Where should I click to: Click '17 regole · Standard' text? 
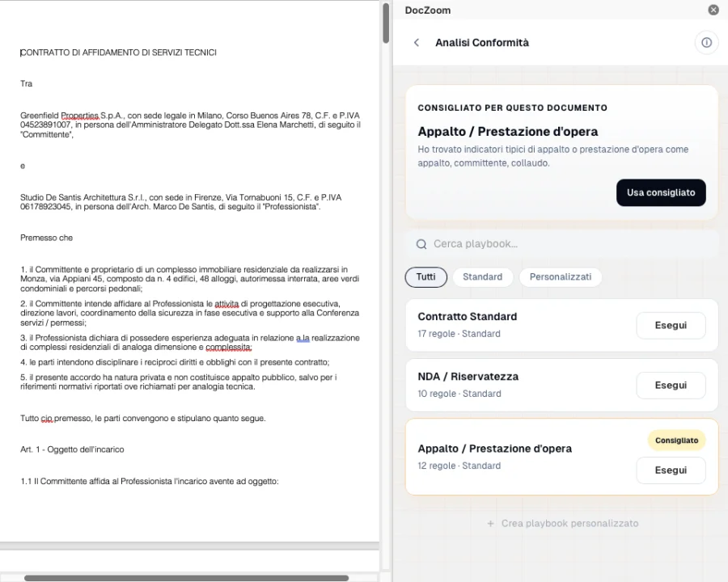[x=459, y=334]
